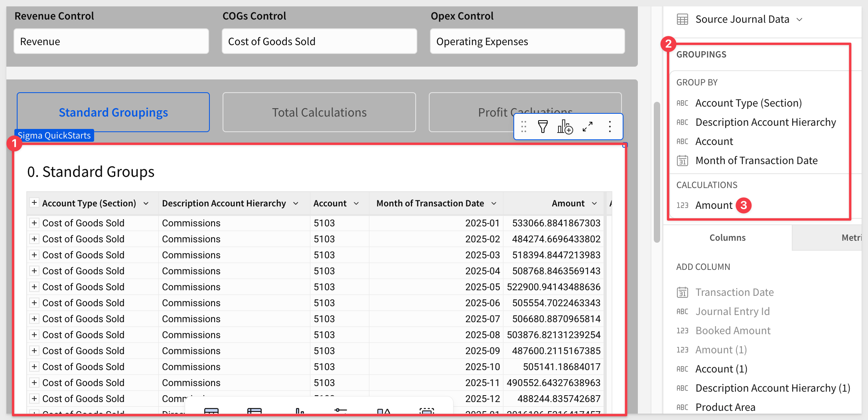Viewport: 868px width, 420px height.
Task: Click the calendar icon beside Transaction Date column
Action: (x=683, y=292)
